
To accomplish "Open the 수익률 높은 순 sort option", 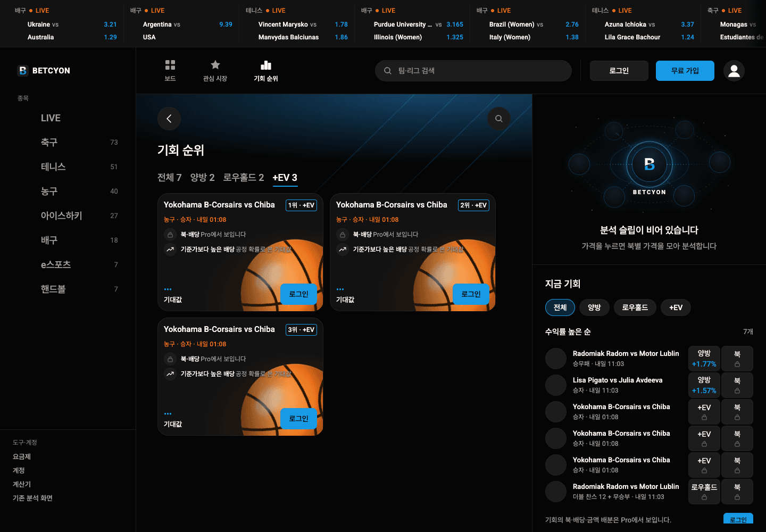I will coord(568,331).
